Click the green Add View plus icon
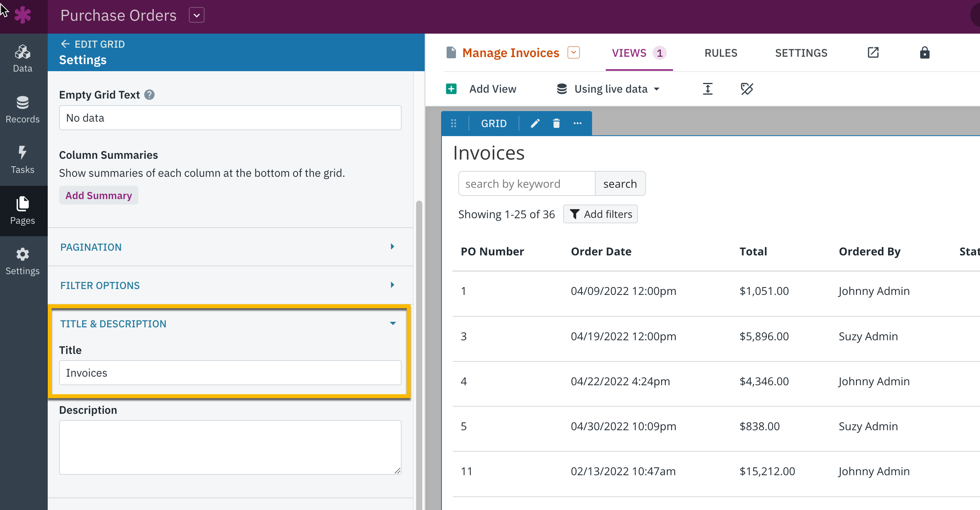Image resolution: width=980 pixels, height=510 pixels. pos(451,89)
